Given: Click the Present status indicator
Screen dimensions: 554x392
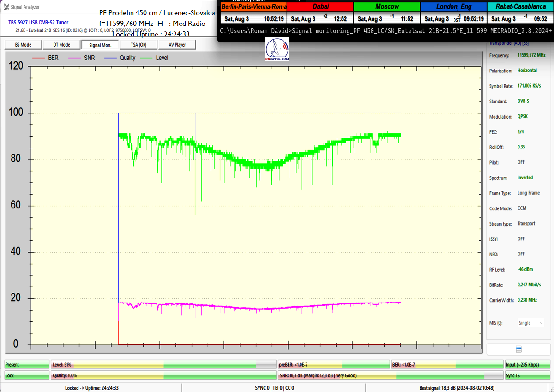Looking at the screenshot, I should coord(27,365).
